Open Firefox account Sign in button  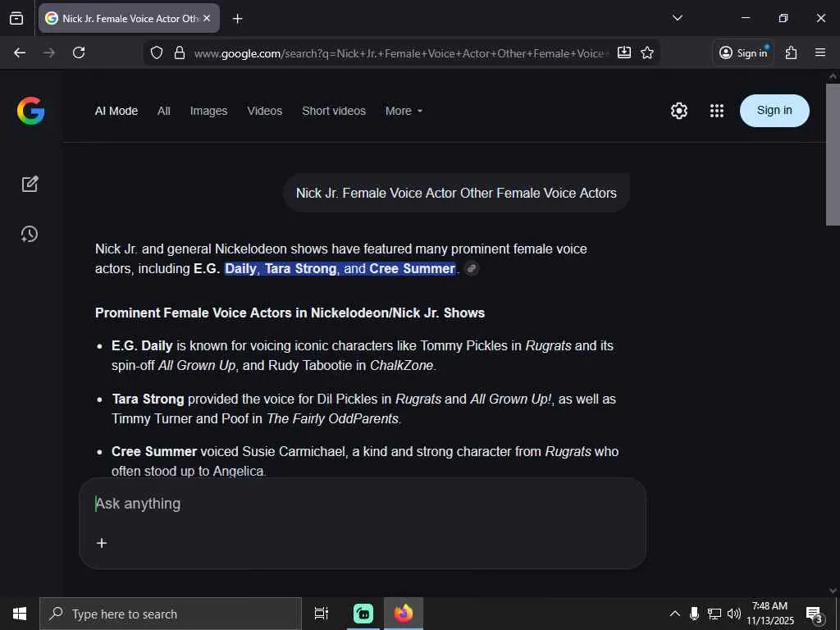743,52
